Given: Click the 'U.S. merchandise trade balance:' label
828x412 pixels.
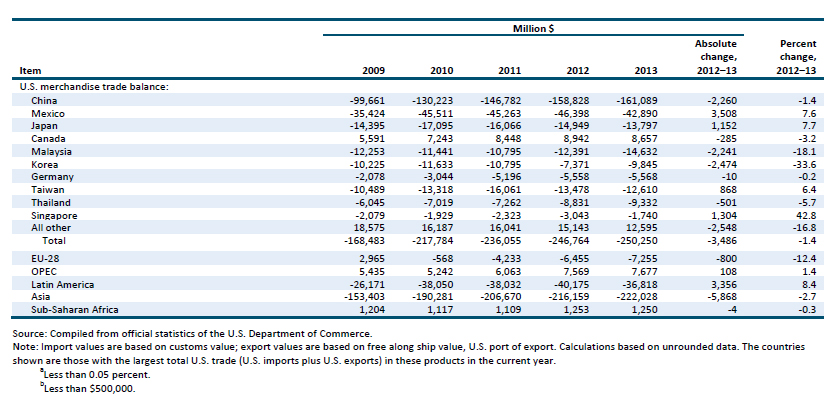Looking at the screenshot, I should [x=94, y=87].
